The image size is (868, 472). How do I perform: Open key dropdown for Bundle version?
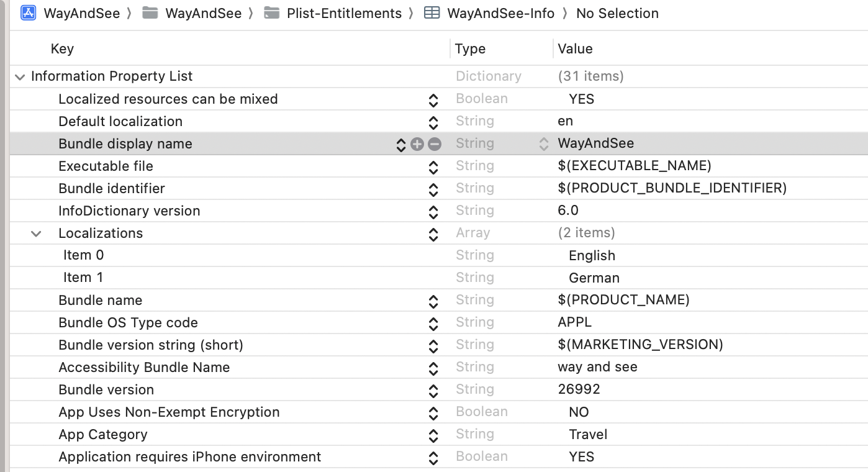point(433,390)
